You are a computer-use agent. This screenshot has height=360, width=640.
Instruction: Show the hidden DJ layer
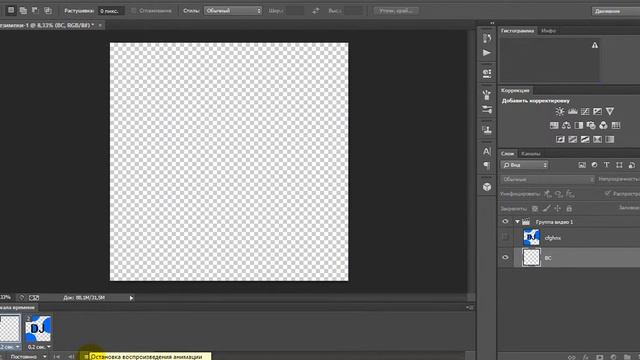coord(505,237)
